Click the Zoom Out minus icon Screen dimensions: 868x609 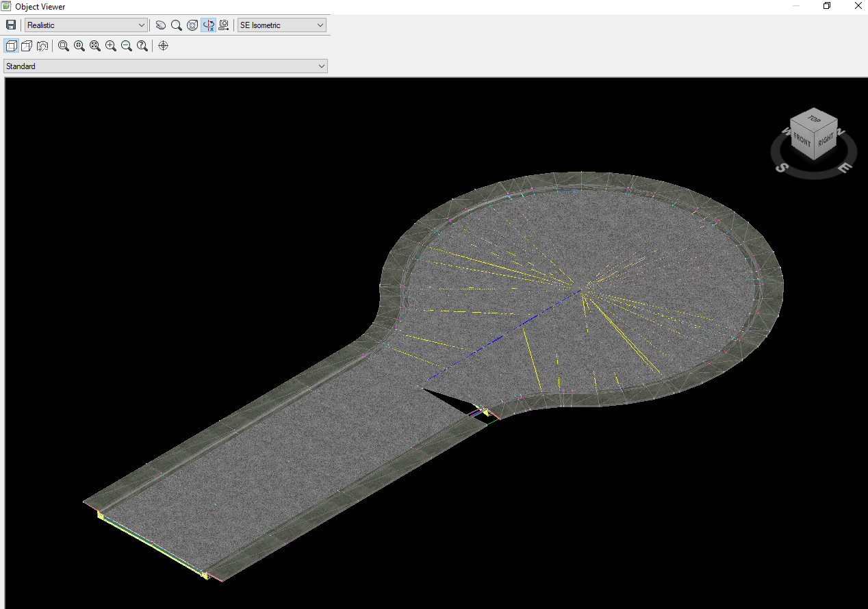point(127,46)
